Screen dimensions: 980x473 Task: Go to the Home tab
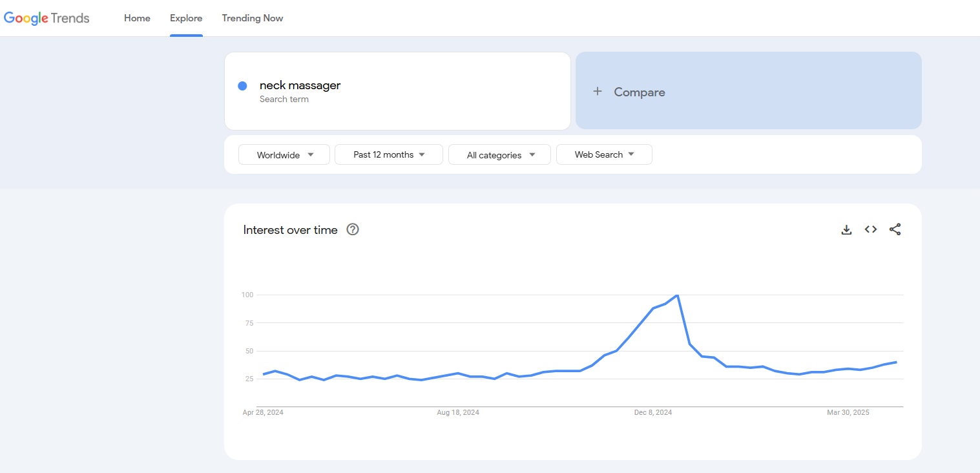pos(137,18)
